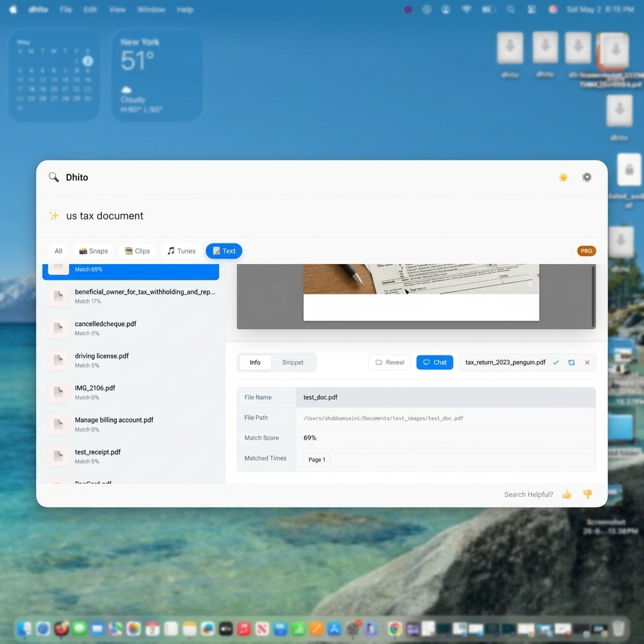Open Google Chrome from the Dock
644x644 pixels.
395,628
